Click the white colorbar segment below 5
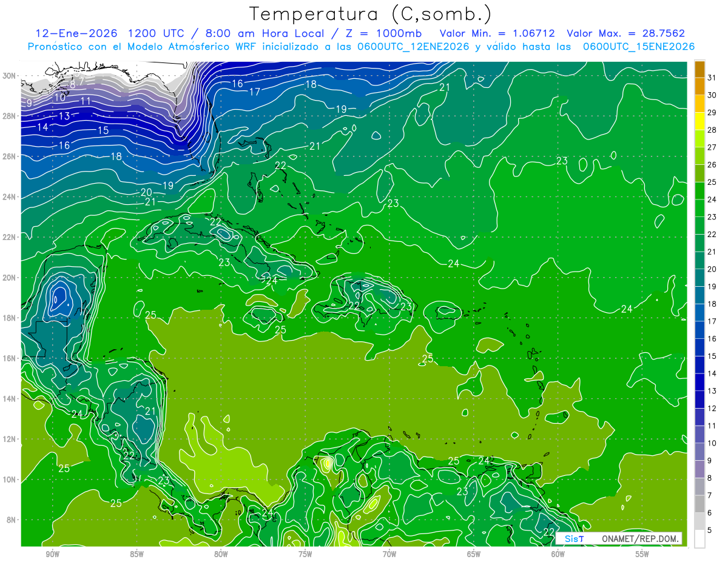The image size is (728, 562). coord(699,539)
